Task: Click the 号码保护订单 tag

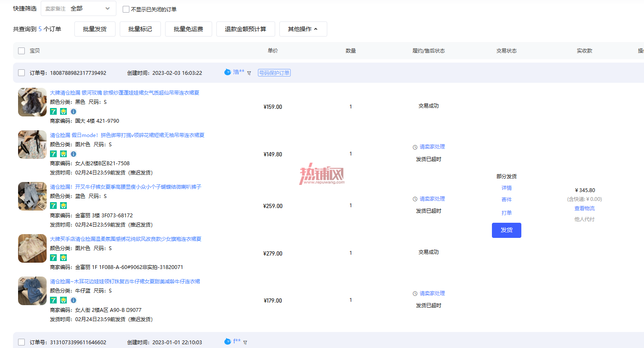Action: pyautogui.click(x=274, y=73)
